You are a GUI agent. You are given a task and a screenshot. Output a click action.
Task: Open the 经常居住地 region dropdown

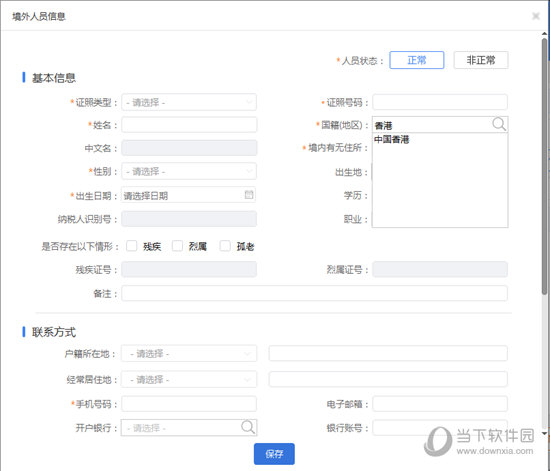coord(189,379)
